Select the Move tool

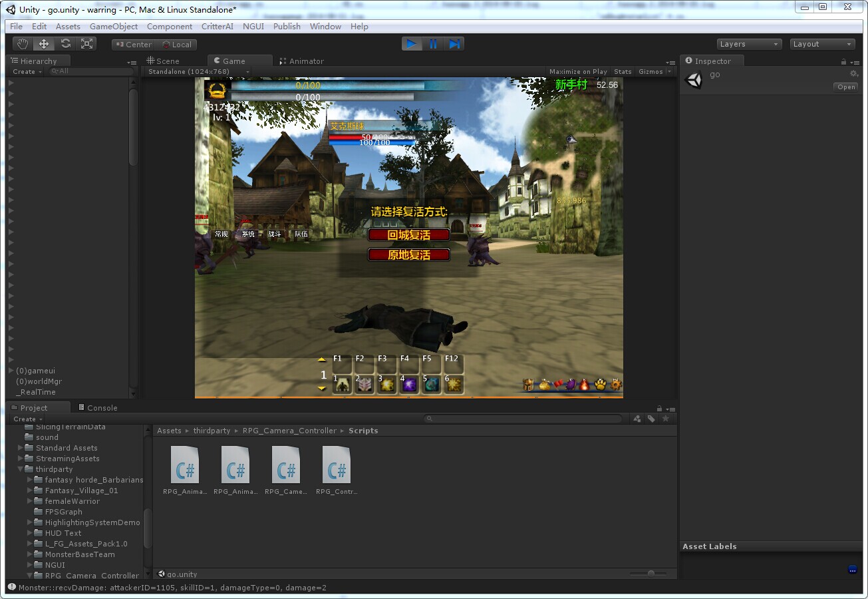tap(44, 44)
